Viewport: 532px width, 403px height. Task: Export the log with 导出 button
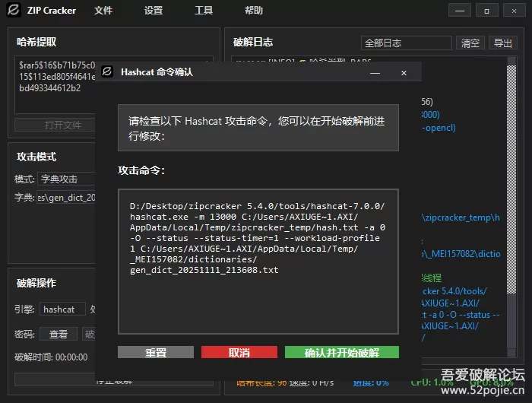(503, 43)
